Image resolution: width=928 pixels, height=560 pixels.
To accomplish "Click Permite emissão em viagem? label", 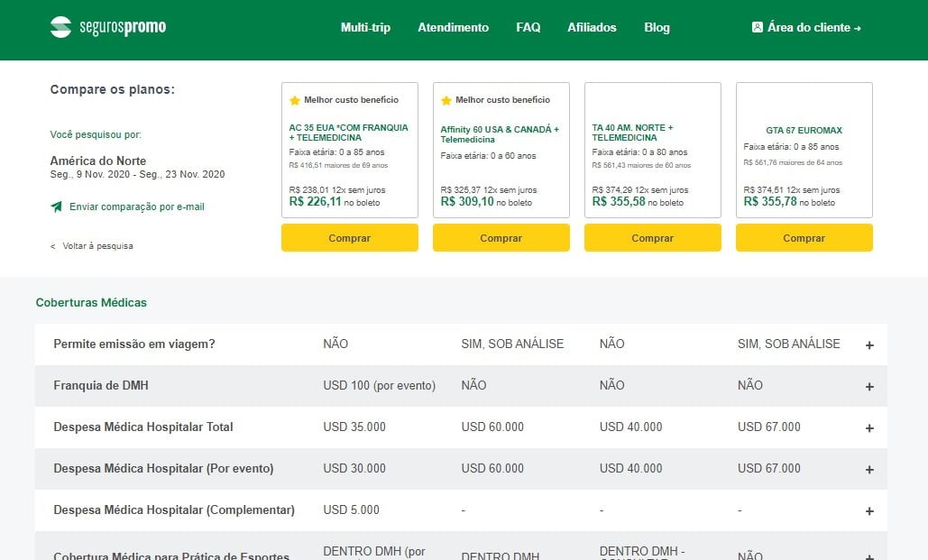I will click(x=134, y=344).
